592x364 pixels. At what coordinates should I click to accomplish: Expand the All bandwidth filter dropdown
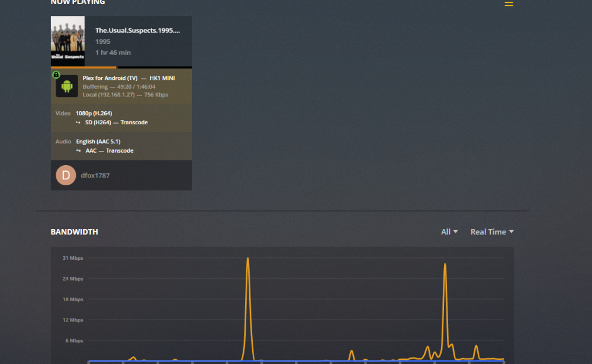[x=449, y=232]
